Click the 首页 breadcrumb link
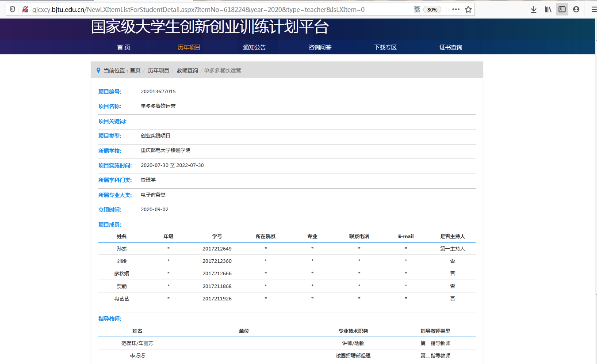The width and height of the screenshot is (597, 364). 135,71
